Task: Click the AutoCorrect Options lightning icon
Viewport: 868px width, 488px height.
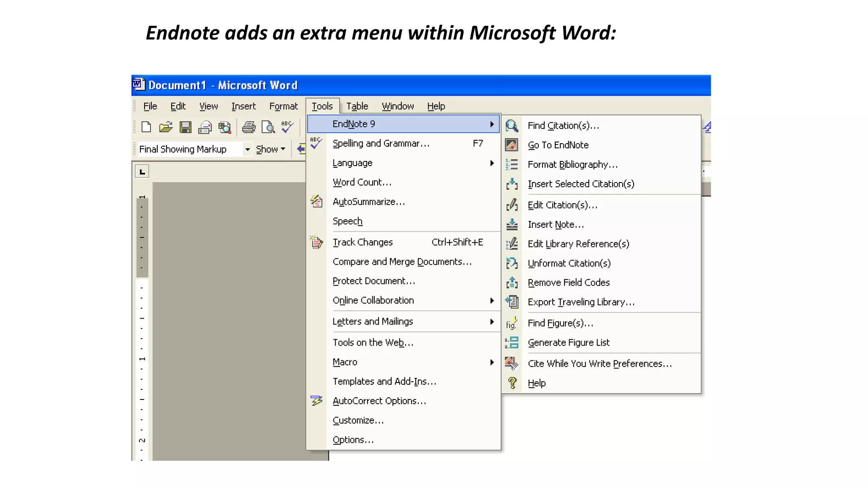Action: point(316,401)
